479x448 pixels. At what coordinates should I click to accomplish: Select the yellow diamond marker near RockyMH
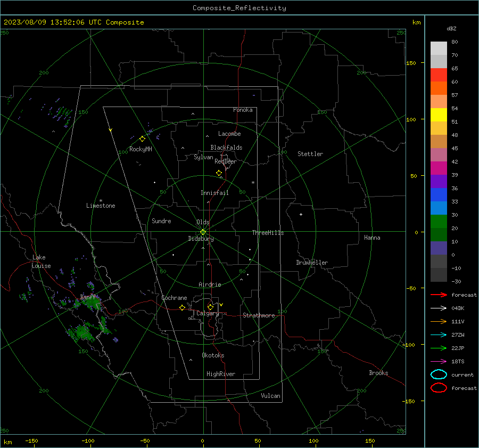tap(142, 139)
